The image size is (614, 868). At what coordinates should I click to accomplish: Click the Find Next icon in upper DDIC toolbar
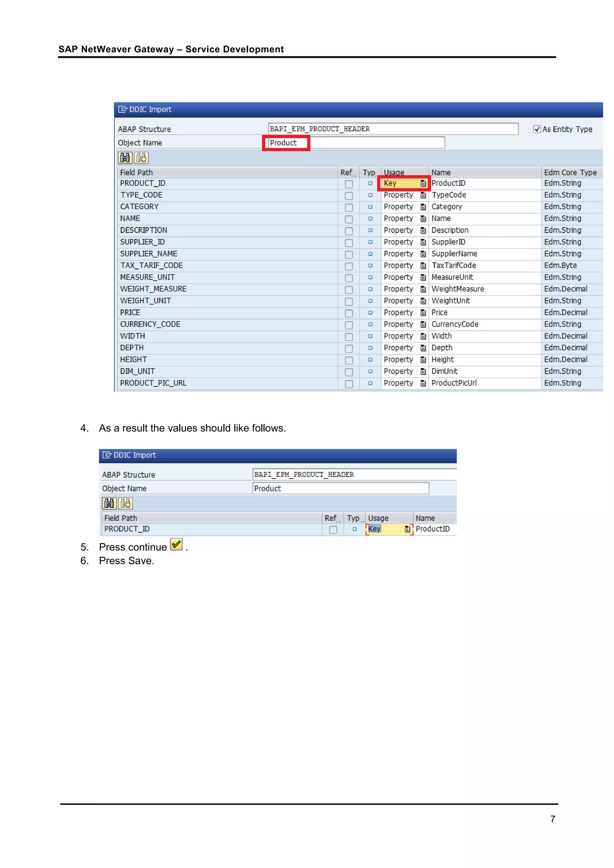tap(142, 158)
